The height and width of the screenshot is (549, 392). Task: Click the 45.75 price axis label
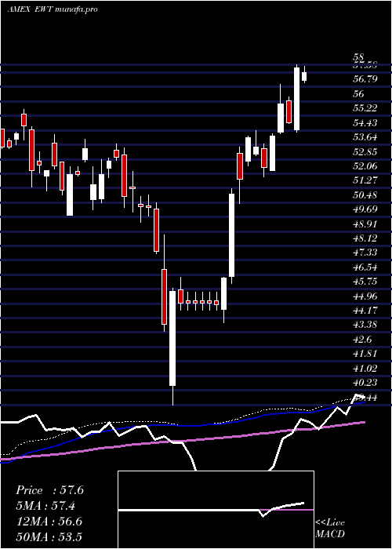[x=365, y=282]
